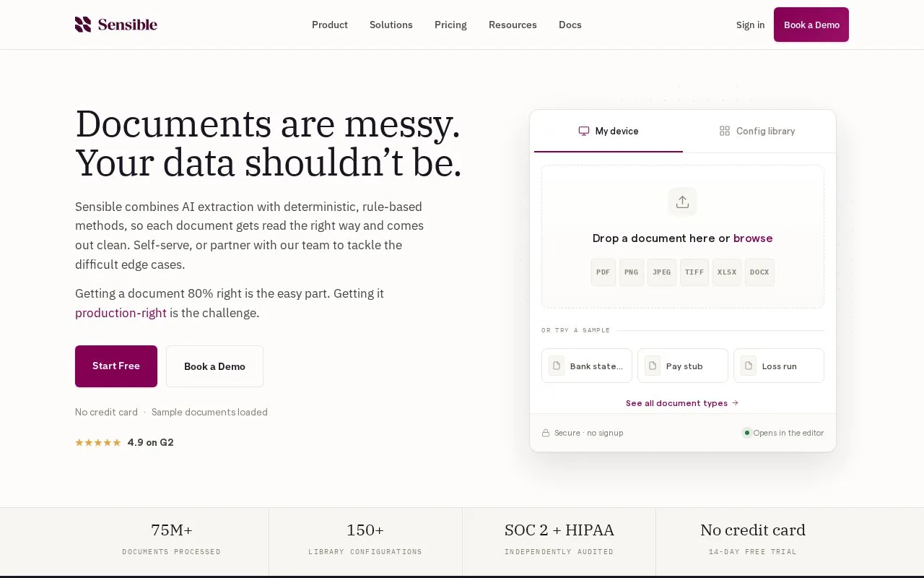Click the PNG file type badge
Screen dimensions: 924x578
632,272
